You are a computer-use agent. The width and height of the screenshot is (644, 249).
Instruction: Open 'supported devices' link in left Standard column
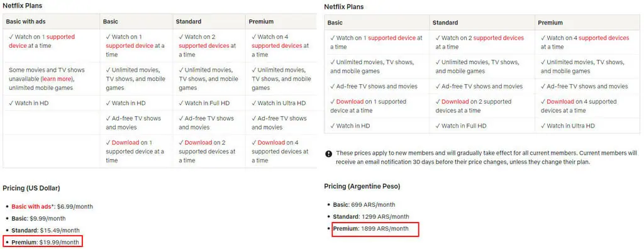point(204,46)
